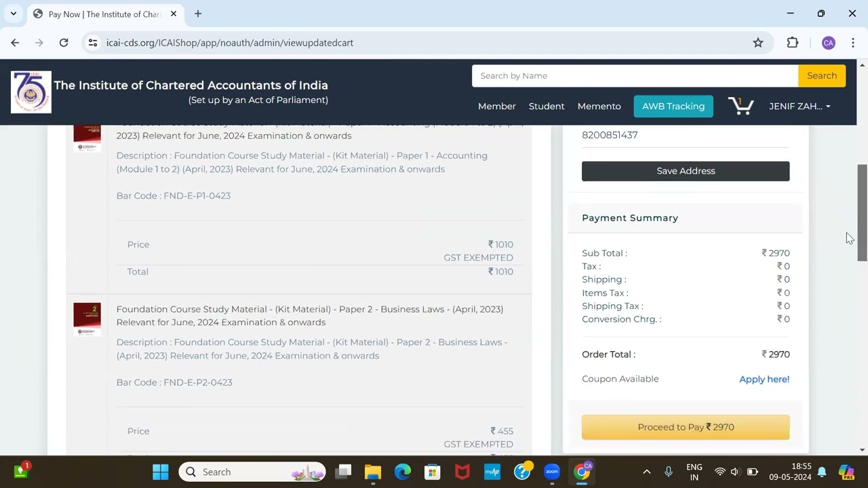Open the Member menu
868x488 pixels.
click(496, 106)
